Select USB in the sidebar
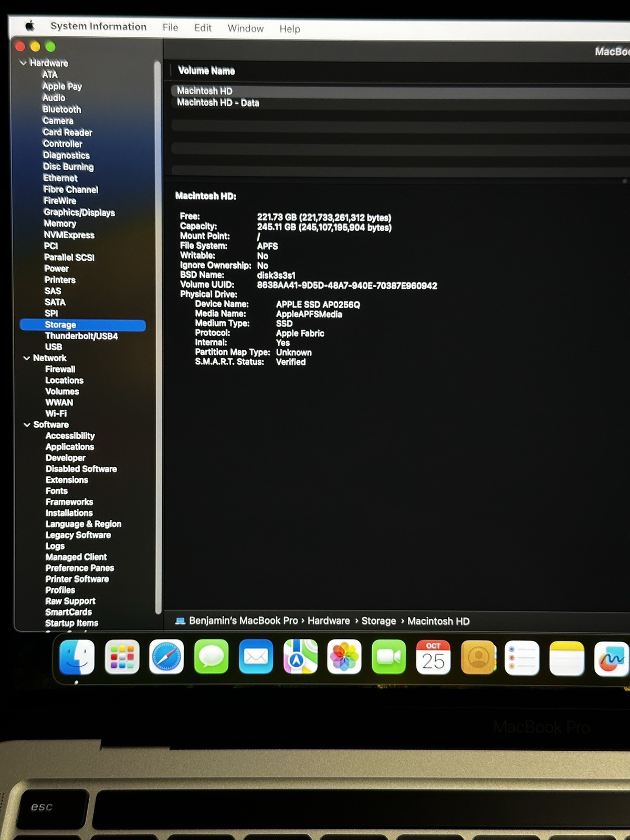 pos(54,347)
